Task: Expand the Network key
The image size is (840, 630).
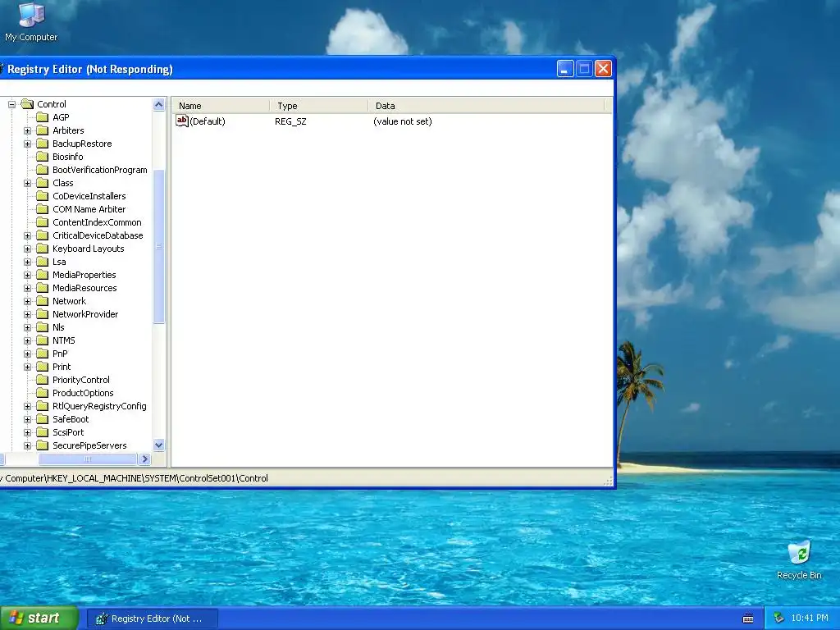Action: (27, 301)
